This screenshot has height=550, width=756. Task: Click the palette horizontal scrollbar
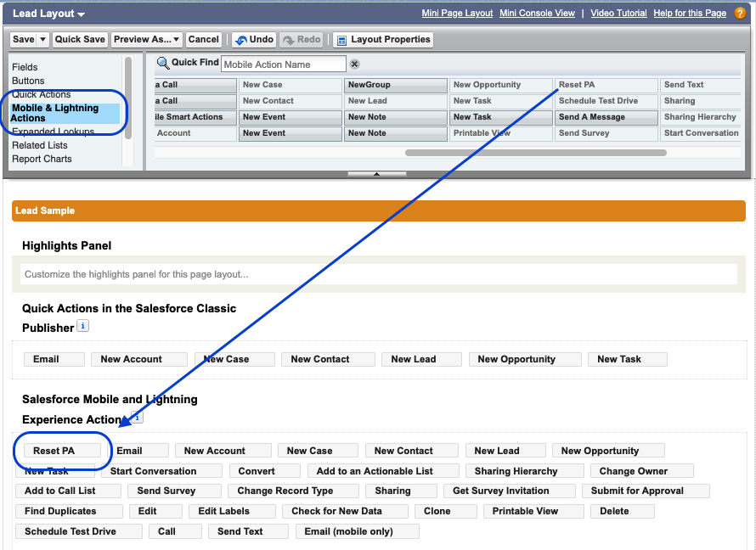point(536,153)
